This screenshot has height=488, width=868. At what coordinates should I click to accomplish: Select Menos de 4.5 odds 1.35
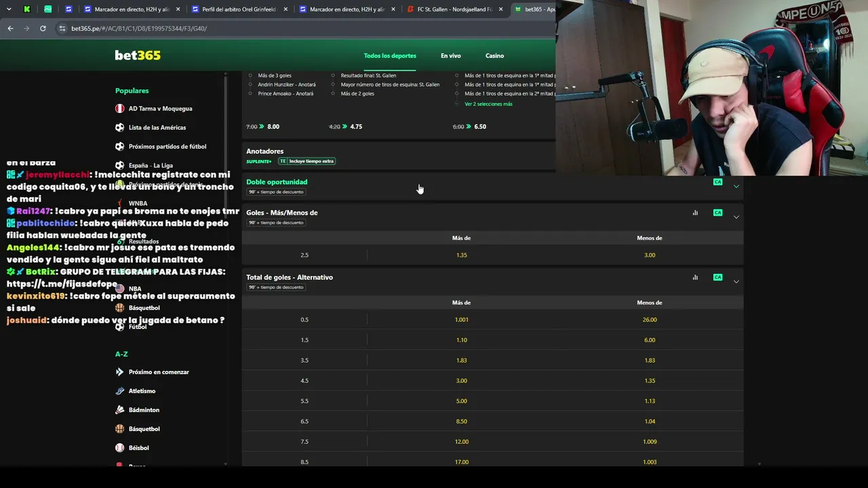click(650, 381)
